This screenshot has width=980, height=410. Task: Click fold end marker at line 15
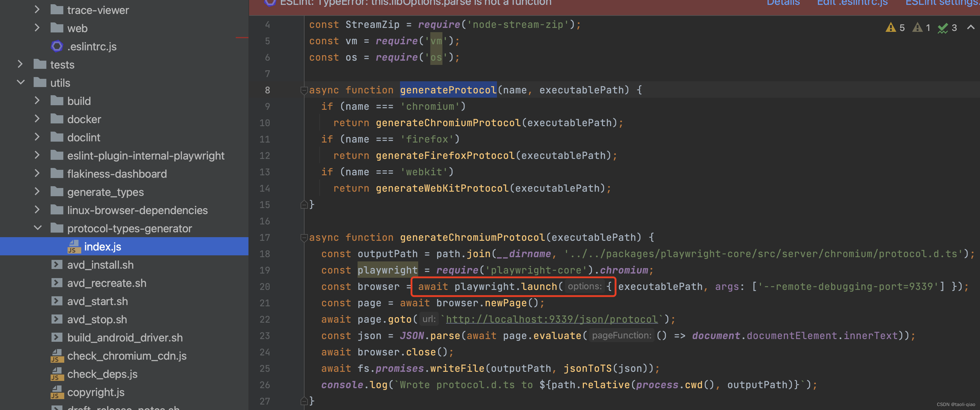pyautogui.click(x=304, y=205)
